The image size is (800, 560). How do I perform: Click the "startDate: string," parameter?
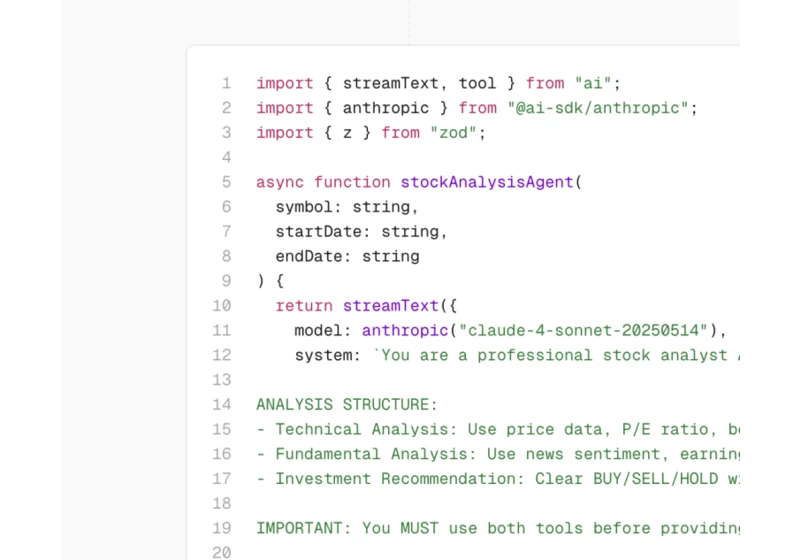tap(361, 232)
